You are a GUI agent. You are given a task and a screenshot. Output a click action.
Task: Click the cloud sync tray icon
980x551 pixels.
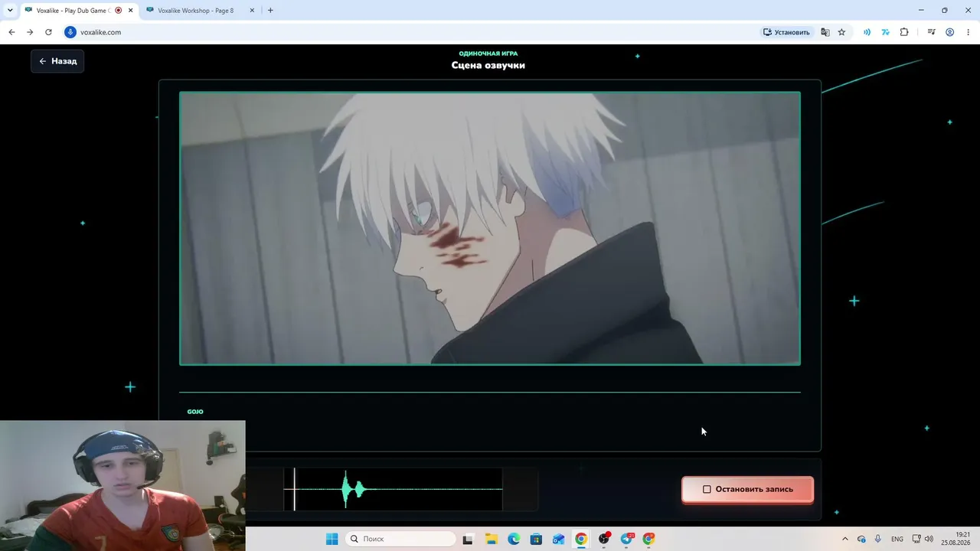click(861, 539)
